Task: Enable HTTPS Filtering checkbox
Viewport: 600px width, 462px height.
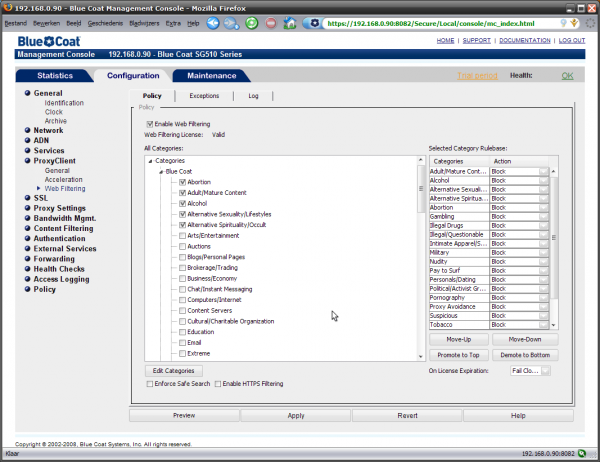Action: (x=218, y=384)
